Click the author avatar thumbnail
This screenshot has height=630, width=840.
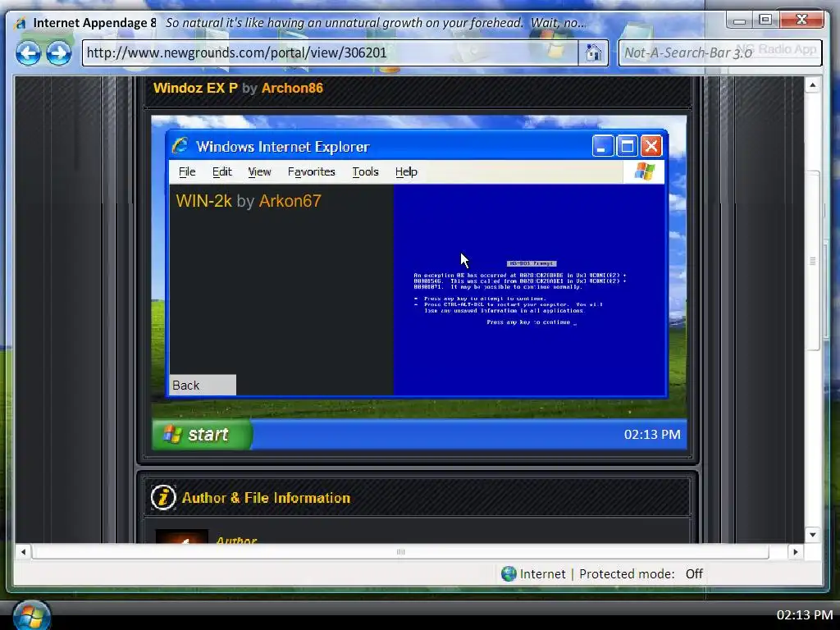181,536
